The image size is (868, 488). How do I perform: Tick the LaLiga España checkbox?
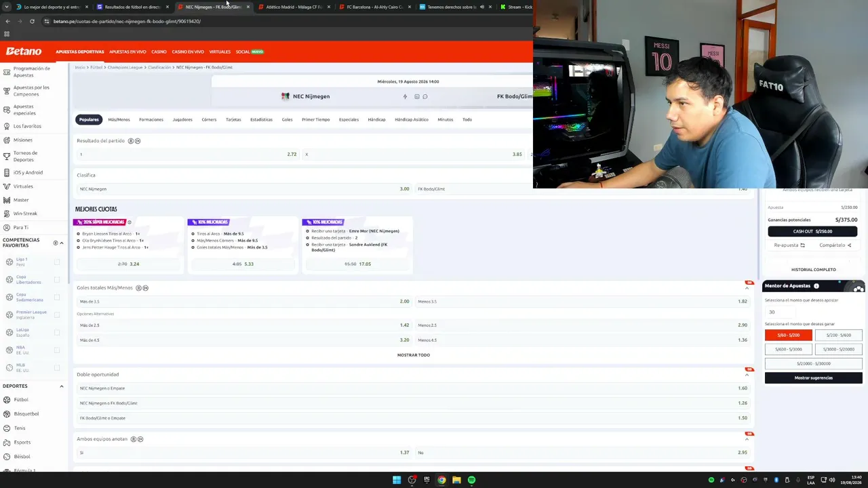(x=57, y=332)
